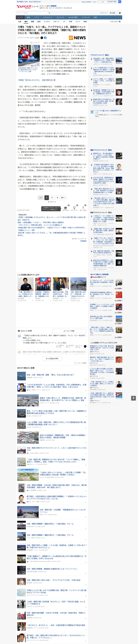Open 購入履歴 link
This screenshot has width=138, height=644.
(x=112, y=13)
